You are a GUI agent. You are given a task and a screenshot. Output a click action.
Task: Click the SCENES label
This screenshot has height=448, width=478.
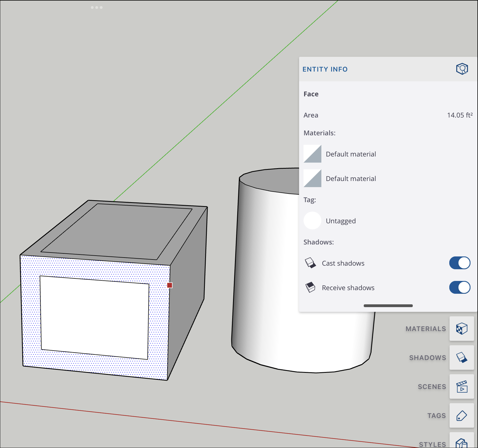tap(432, 387)
